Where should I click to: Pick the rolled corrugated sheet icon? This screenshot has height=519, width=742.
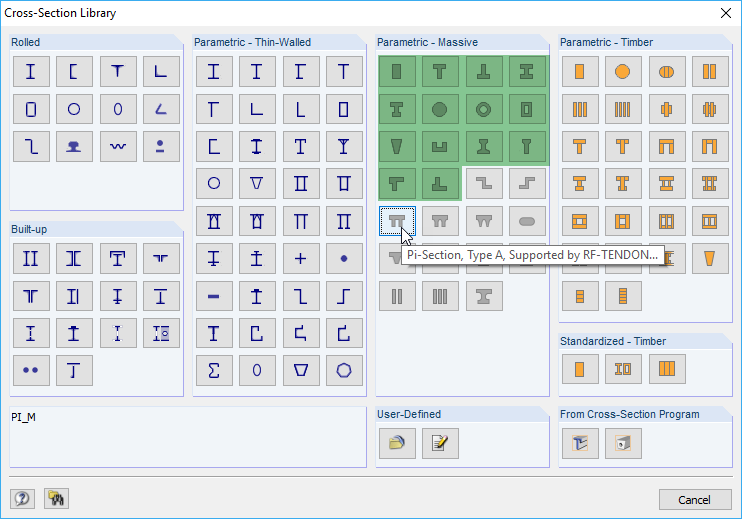118,147
